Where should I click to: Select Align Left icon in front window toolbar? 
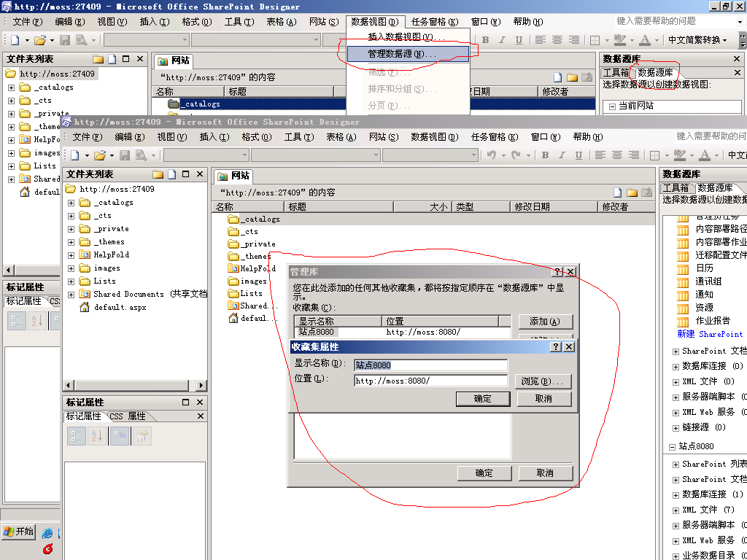click(600, 155)
